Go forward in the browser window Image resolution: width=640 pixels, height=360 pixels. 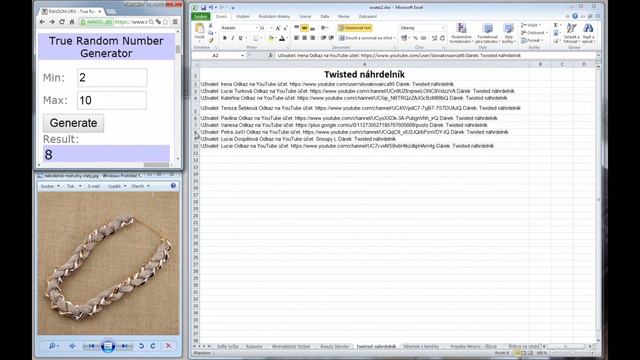coord(52,22)
